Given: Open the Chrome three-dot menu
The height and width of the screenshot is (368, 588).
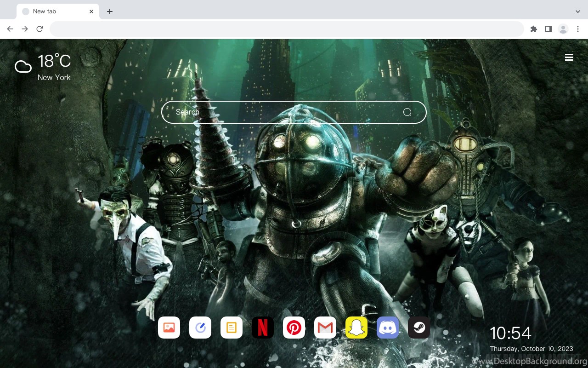Looking at the screenshot, I should pyautogui.click(x=578, y=29).
